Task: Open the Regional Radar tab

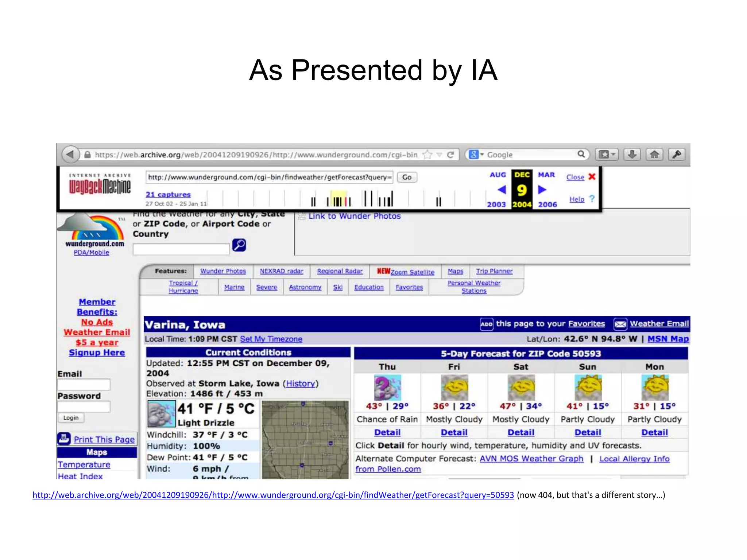Action: (340, 271)
